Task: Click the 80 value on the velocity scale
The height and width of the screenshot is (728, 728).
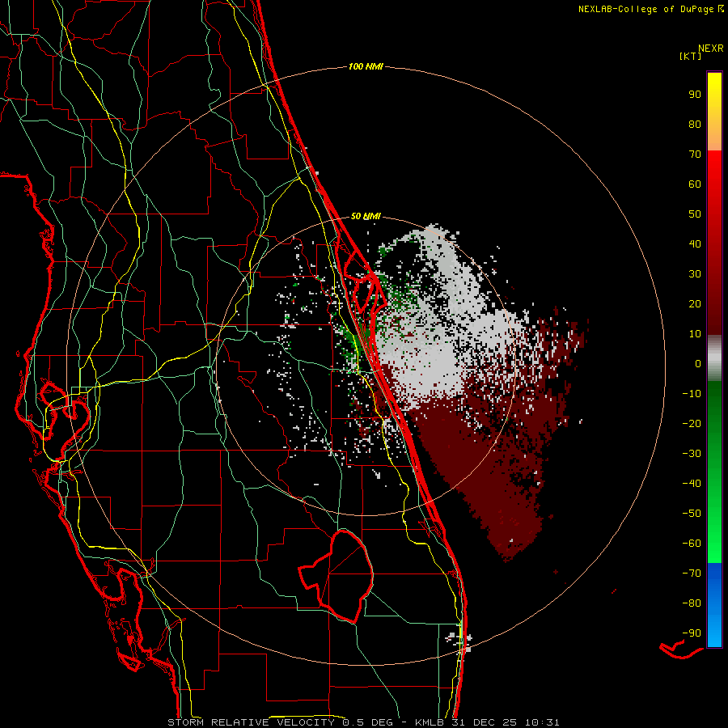Action: [695, 125]
